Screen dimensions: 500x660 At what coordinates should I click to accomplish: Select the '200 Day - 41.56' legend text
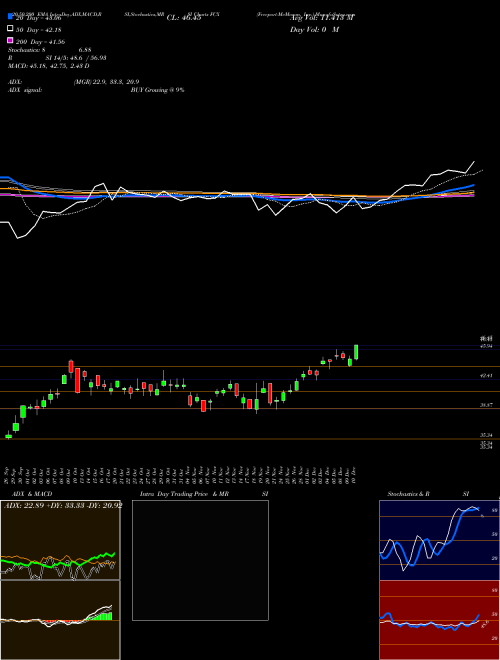pyautogui.click(x=40, y=42)
